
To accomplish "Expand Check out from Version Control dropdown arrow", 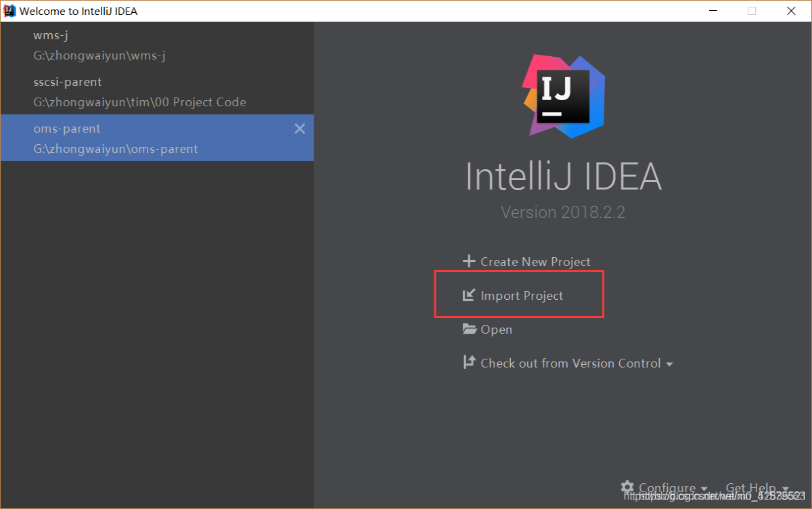I will click(669, 364).
